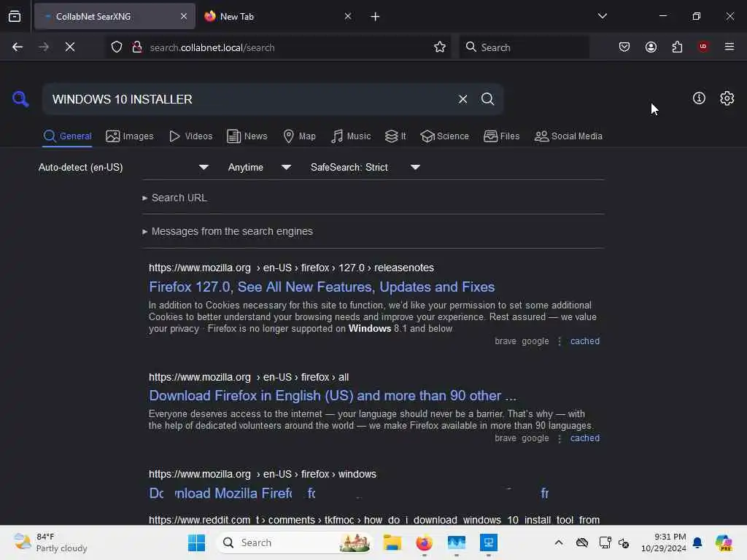Select the IT search category
The height and width of the screenshot is (560, 747).
point(395,136)
